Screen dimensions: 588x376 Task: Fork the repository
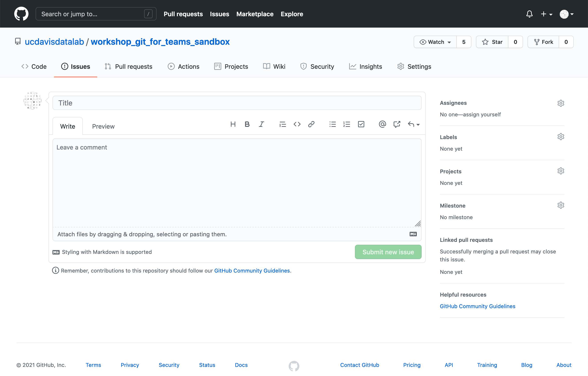[x=543, y=42]
